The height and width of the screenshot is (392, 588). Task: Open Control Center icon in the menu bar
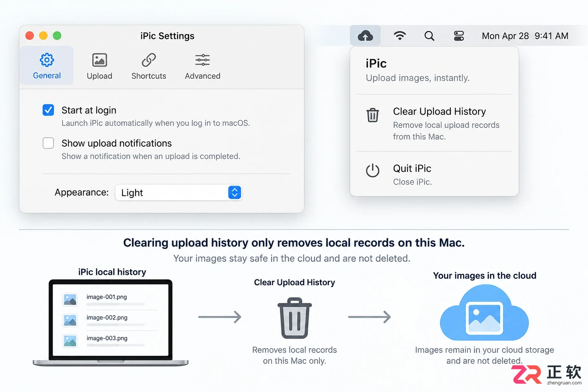[x=459, y=36]
